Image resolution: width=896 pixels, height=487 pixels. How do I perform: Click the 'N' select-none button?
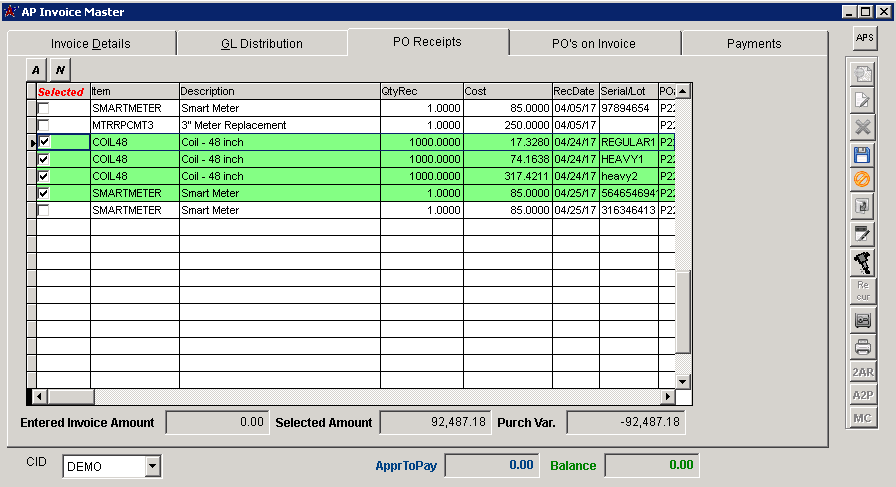click(x=60, y=69)
